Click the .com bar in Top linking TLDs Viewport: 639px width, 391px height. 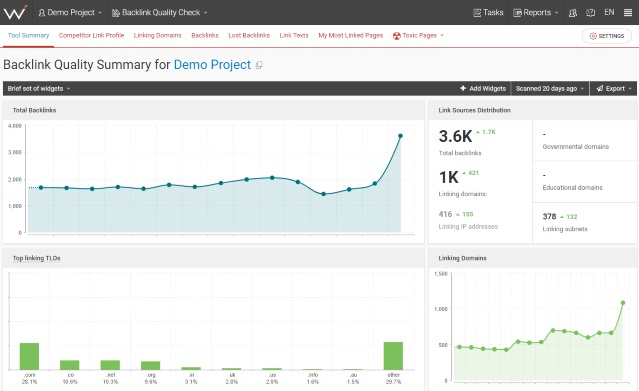point(29,356)
